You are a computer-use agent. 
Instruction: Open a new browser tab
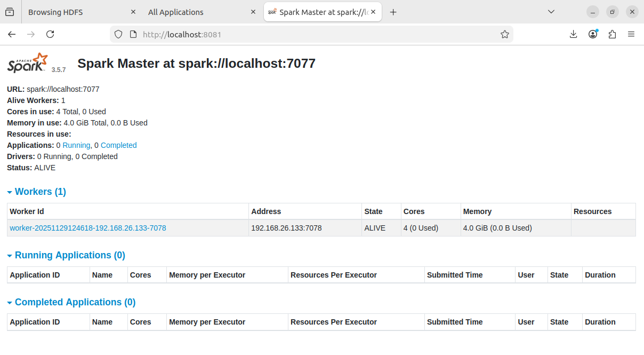point(393,12)
